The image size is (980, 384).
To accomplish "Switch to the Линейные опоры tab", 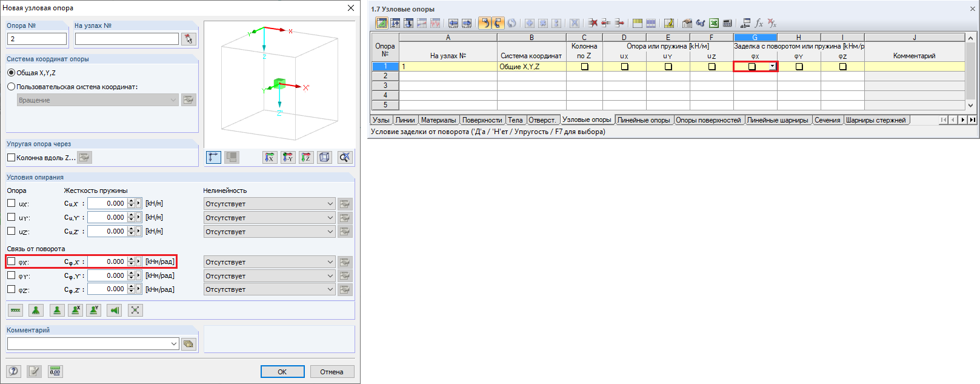I will pyautogui.click(x=644, y=120).
